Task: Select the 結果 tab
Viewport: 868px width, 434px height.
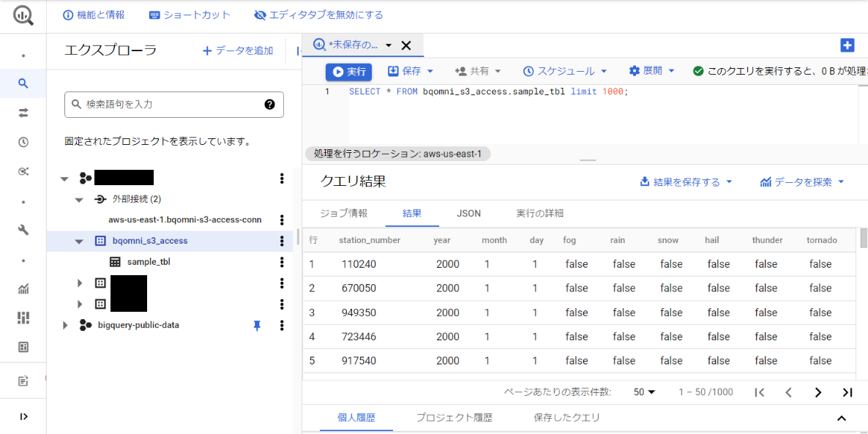Action: [413, 214]
